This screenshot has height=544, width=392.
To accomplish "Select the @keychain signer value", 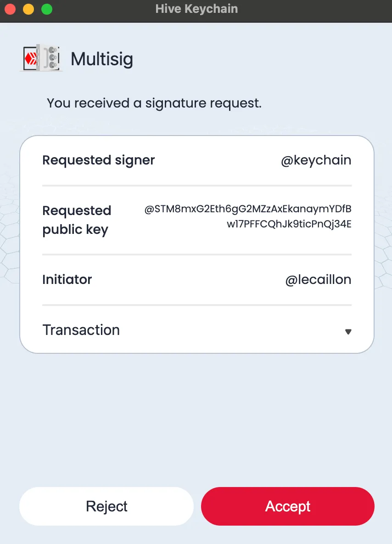I will pos(316,160).
